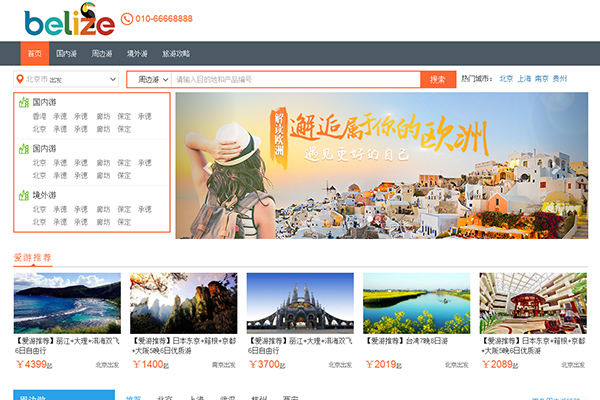Click the 境外游 category icon in sidebar
Image resolution: width=600 pixels, height=400 pixels.
click(23, 195)
